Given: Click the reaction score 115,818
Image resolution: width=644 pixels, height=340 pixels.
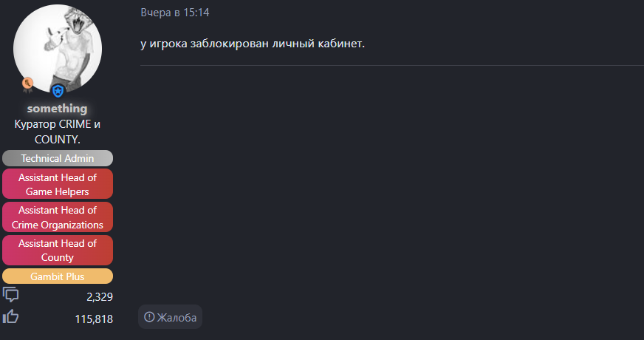Looking at the screenshot, I should click(94, 319).
